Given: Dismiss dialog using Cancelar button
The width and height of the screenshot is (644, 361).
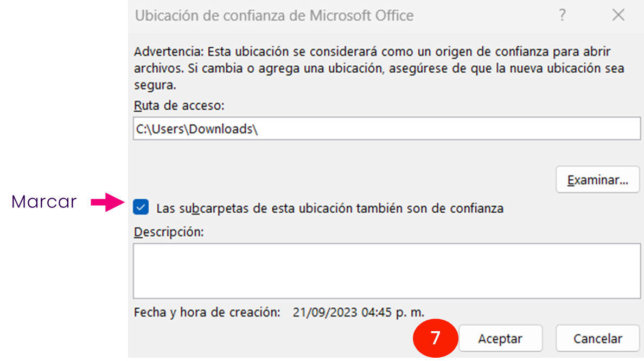Looking at the screenshot, I should click(x=597, y=338).
